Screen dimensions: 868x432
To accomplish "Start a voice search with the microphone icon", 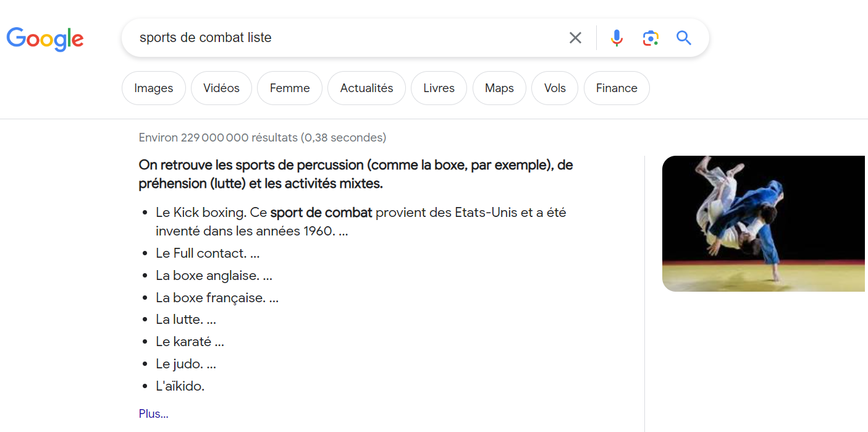I will [x=616, y=38].
